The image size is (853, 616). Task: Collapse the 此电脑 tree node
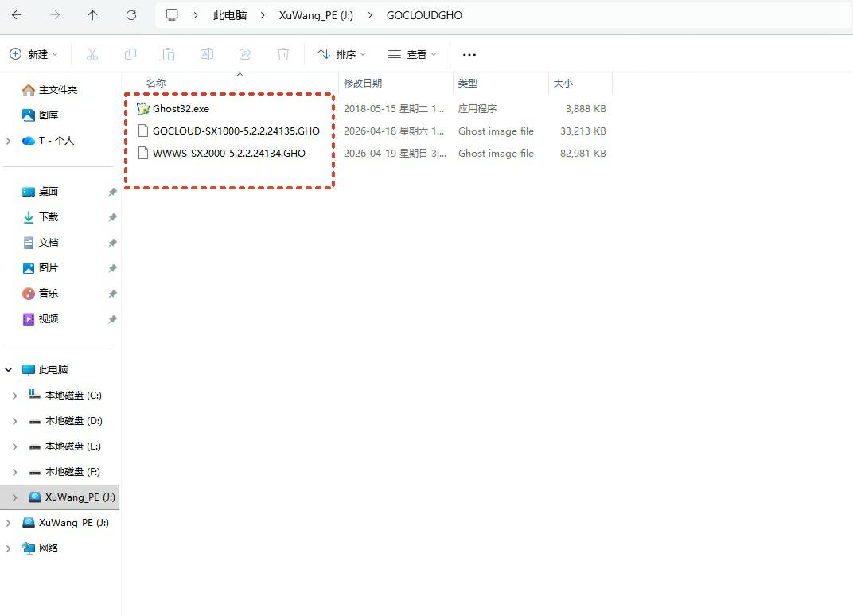pyautogui.click(x=9, y=370)
